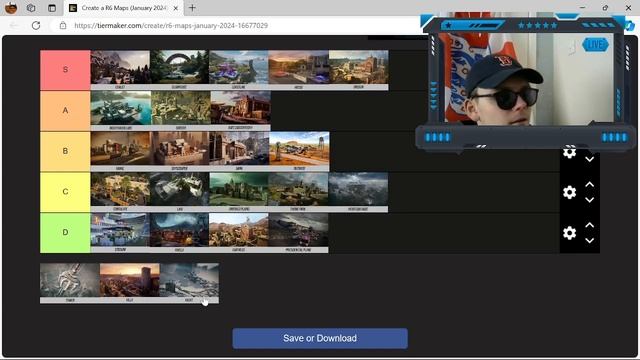Pick the Outback desert map in B tier
Screen dimensions: 640x360
tap(299, 151)
